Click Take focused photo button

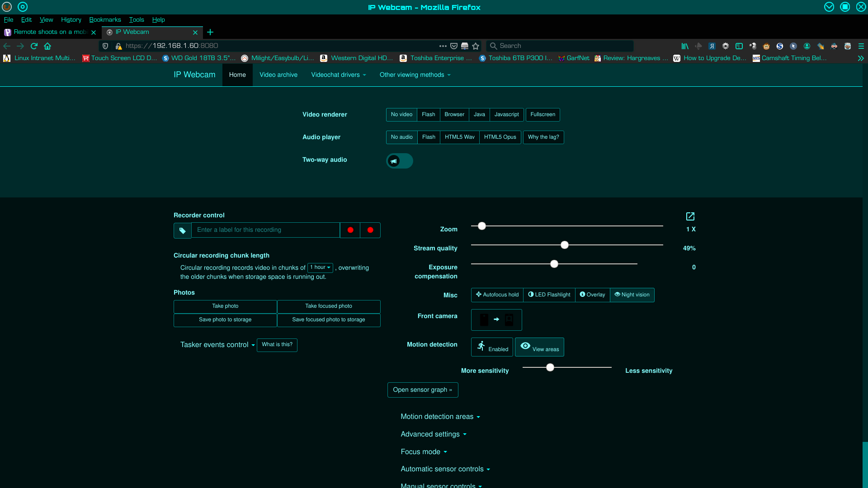[x=329, y=305]
